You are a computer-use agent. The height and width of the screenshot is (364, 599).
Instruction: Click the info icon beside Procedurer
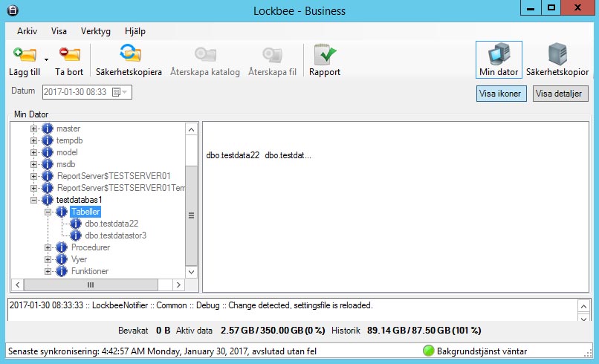point(62,247)
